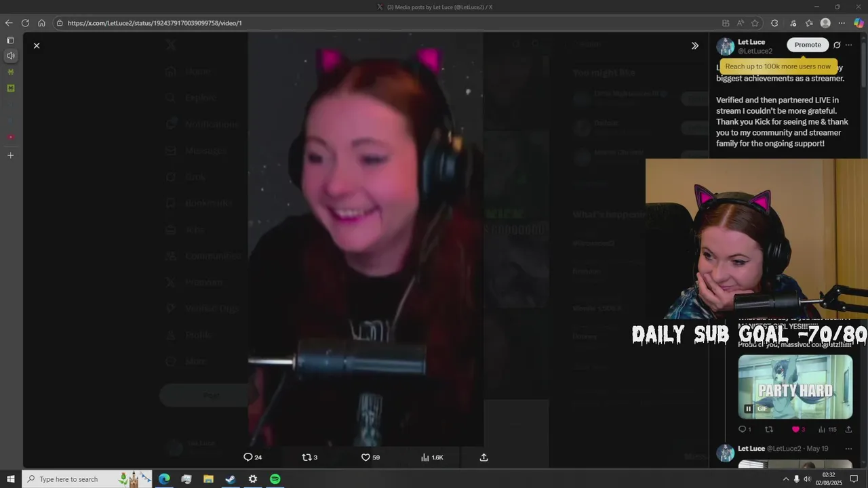Screen dimensions: 868x488
Task: Activate Read aloud icon in address bar
Action: tap(741, 23)
